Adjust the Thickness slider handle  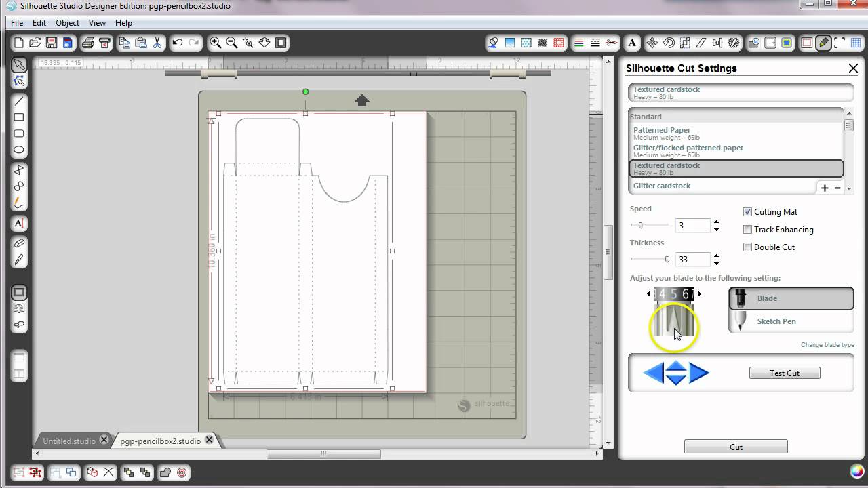(x=667, y=259)
